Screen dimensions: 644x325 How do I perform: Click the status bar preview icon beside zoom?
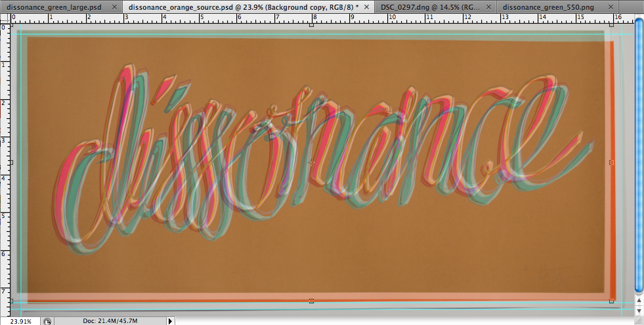pyautogui.click(x=47, y=321)
